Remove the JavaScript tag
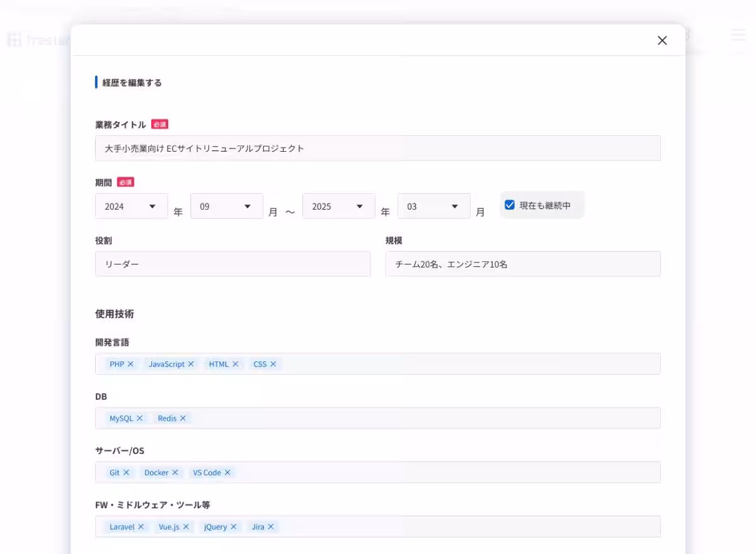This screenshot has height=554, width=756. pos(191,364)
